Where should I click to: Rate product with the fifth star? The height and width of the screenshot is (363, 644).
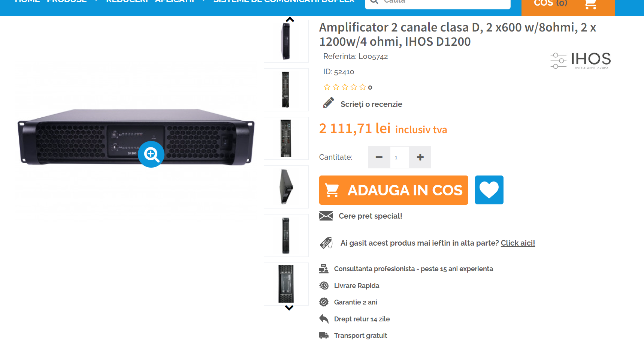363,87
